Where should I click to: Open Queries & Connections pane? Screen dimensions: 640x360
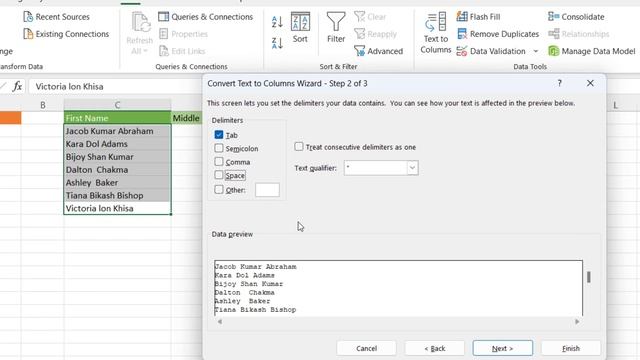(205, 17)
